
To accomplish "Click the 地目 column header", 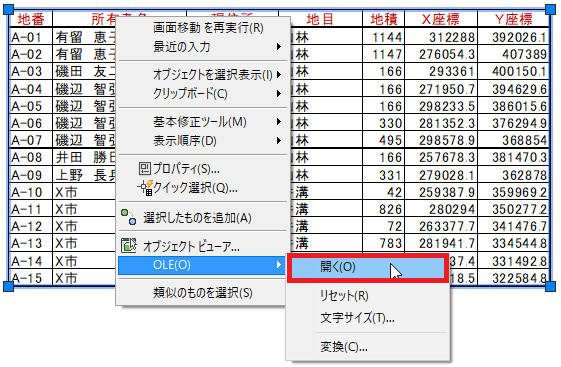I will coord(321,19).
